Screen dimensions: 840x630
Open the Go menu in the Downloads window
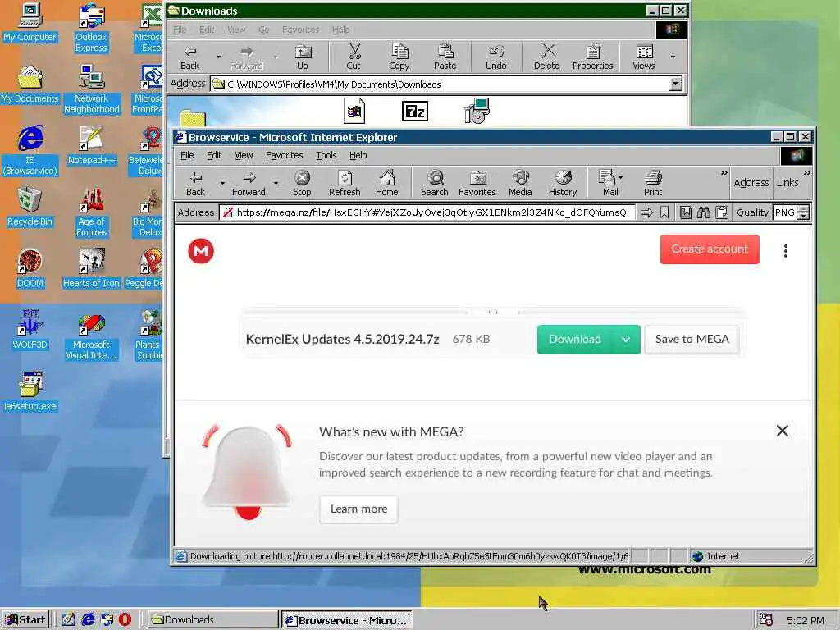(x=263, y=30)
